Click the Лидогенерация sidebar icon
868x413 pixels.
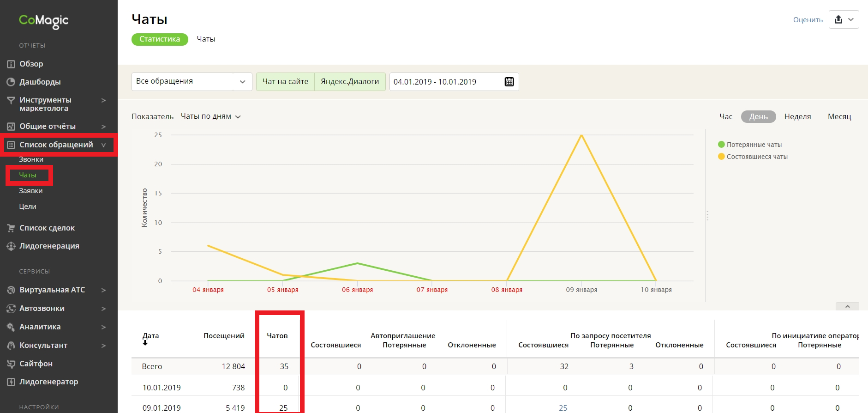[x=11, y=246]
